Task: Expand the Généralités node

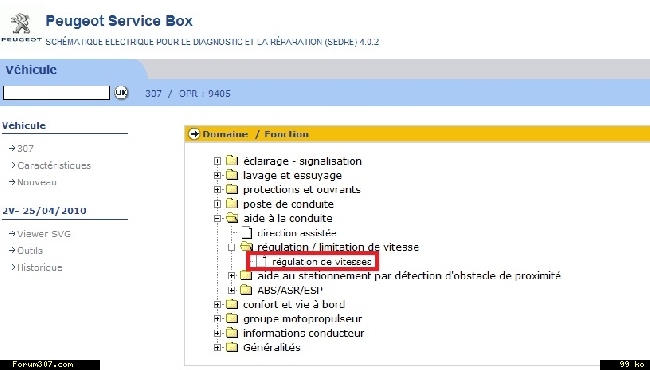Action: 217,348
